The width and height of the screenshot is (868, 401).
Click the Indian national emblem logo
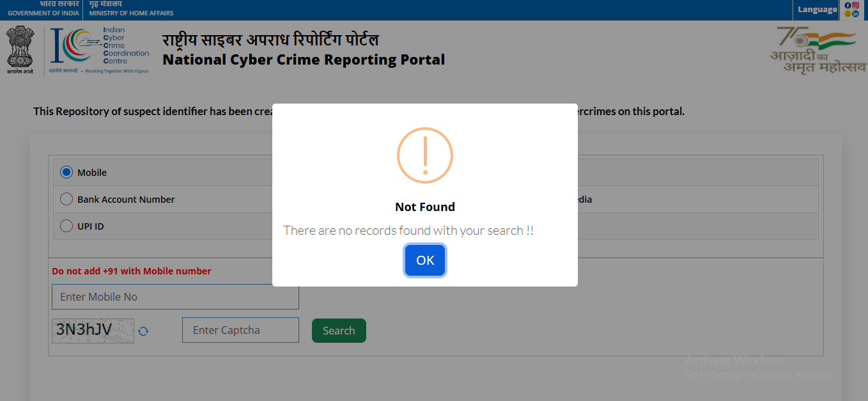point(20,50)
